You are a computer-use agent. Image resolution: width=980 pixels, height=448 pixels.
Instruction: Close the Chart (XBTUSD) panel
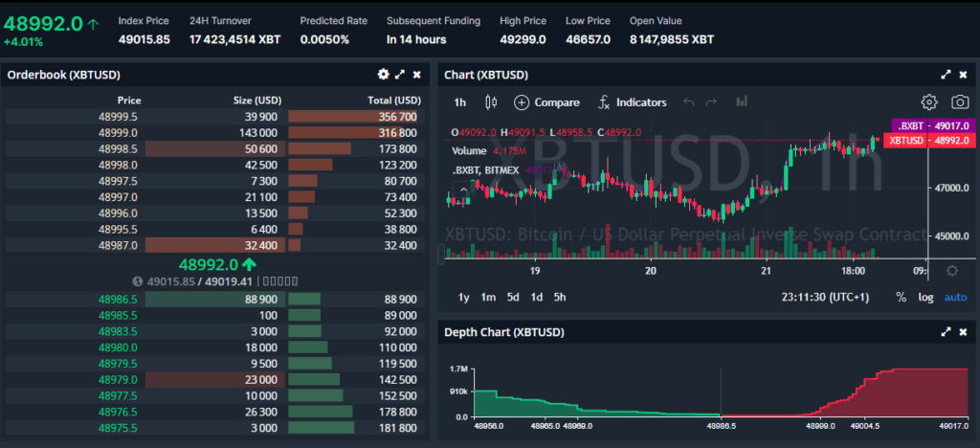(x=963, y=75)
